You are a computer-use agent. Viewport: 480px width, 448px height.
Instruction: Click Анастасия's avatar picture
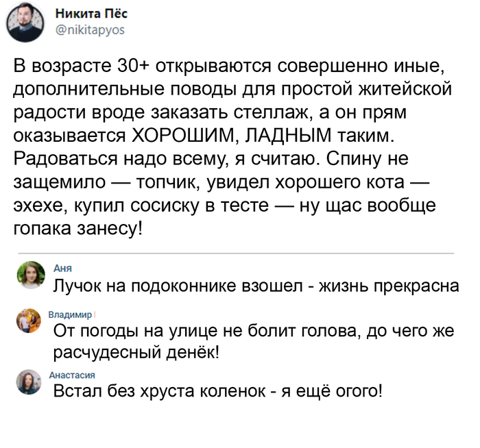pyautogui.click(x=29, y=382)
